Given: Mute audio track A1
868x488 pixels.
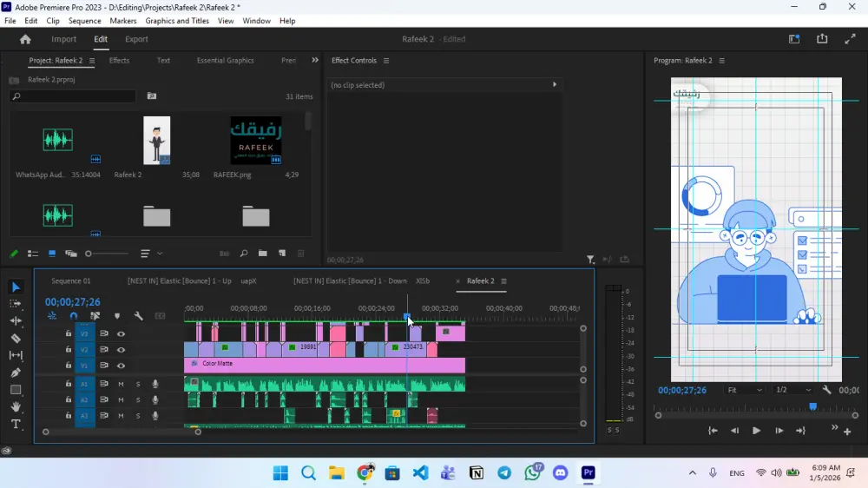Looking at the screenshot, I should tap(121, 384).
